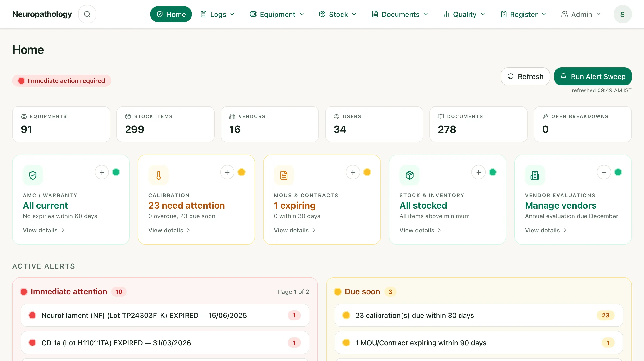644x361 pixels.
Task: Click the wrench icon in Open Breakdowns tile
Action: pos(545,116)
